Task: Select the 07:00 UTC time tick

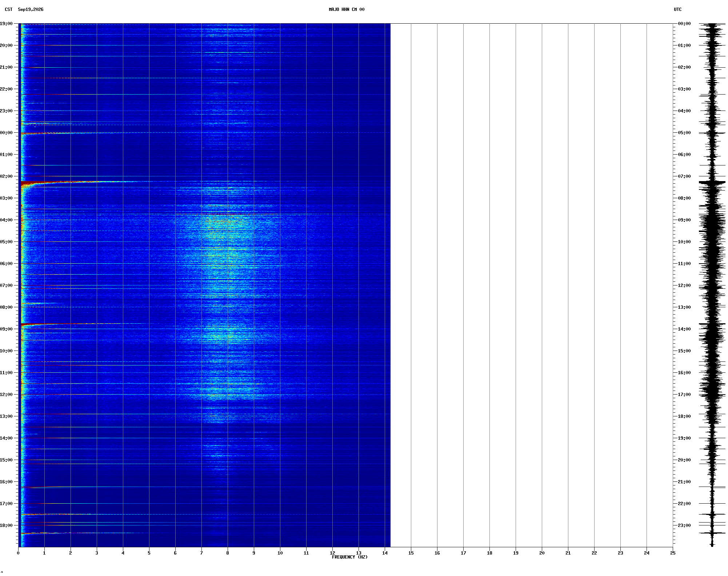Action: (x=684, y=176)
